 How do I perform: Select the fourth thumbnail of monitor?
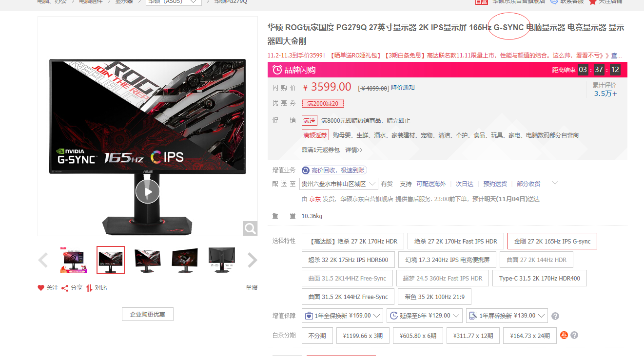185,260
